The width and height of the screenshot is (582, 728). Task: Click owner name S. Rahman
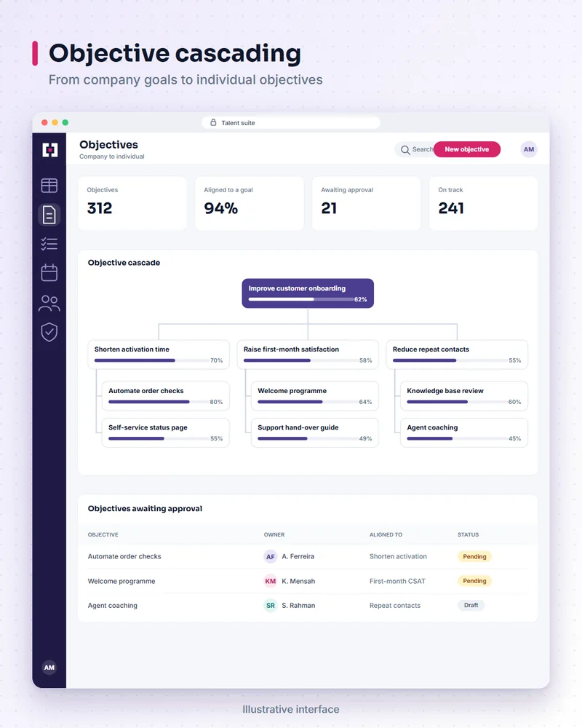point(298,606)
